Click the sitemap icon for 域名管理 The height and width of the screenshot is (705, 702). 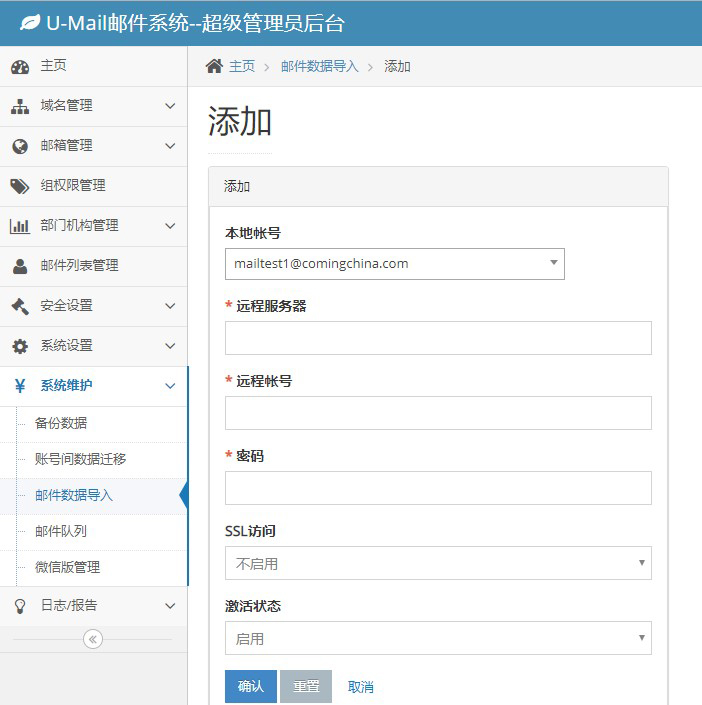[20, 106]
